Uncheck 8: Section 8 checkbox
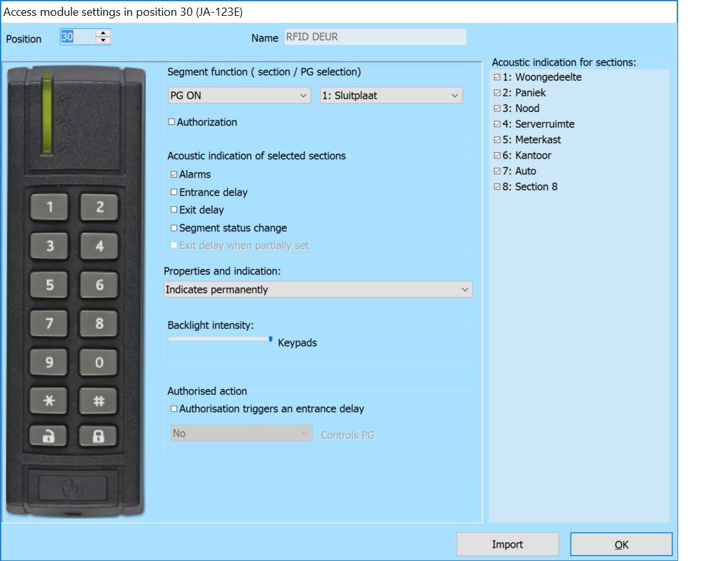Image resolution: width=728 pixels, height=561 pixels. (x=497, y=187)
